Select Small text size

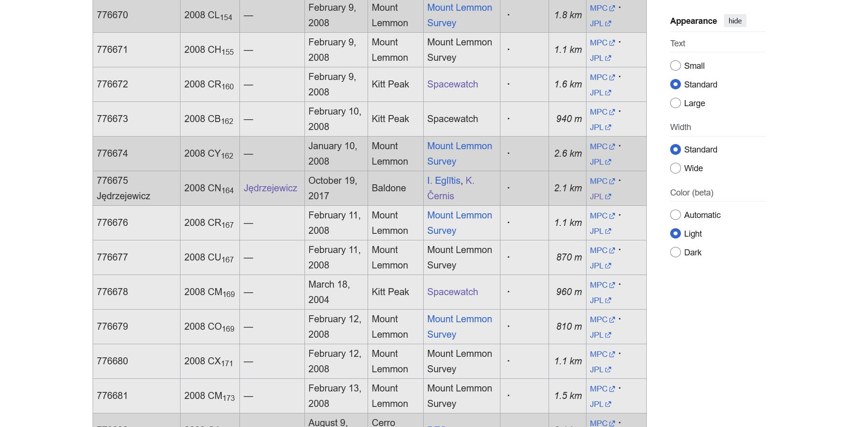point(675,66)
